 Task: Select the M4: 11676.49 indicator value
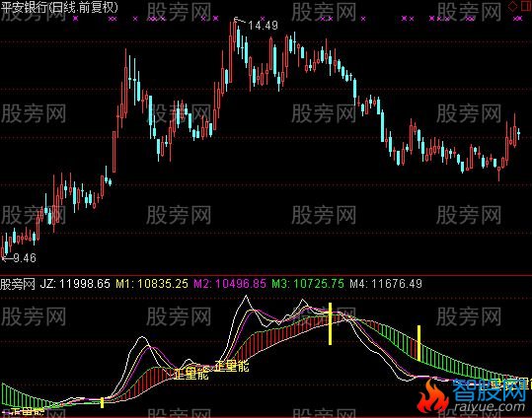pos(386,284)
